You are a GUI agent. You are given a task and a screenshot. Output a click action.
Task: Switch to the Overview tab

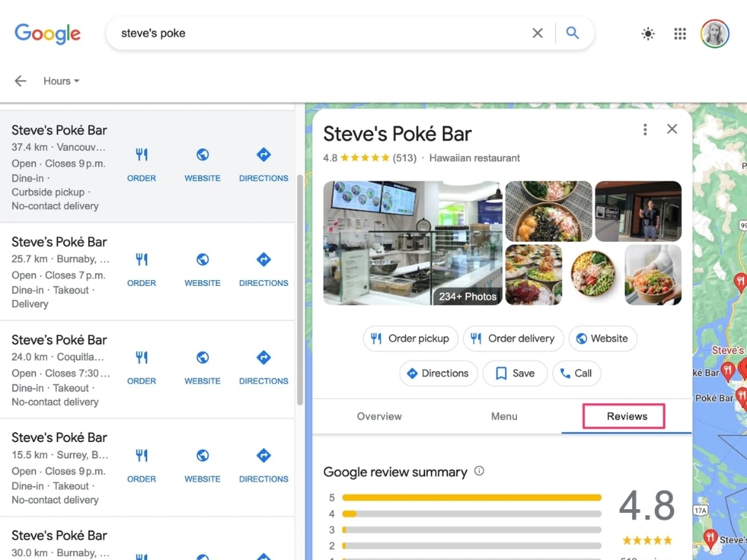coord(379,416)
